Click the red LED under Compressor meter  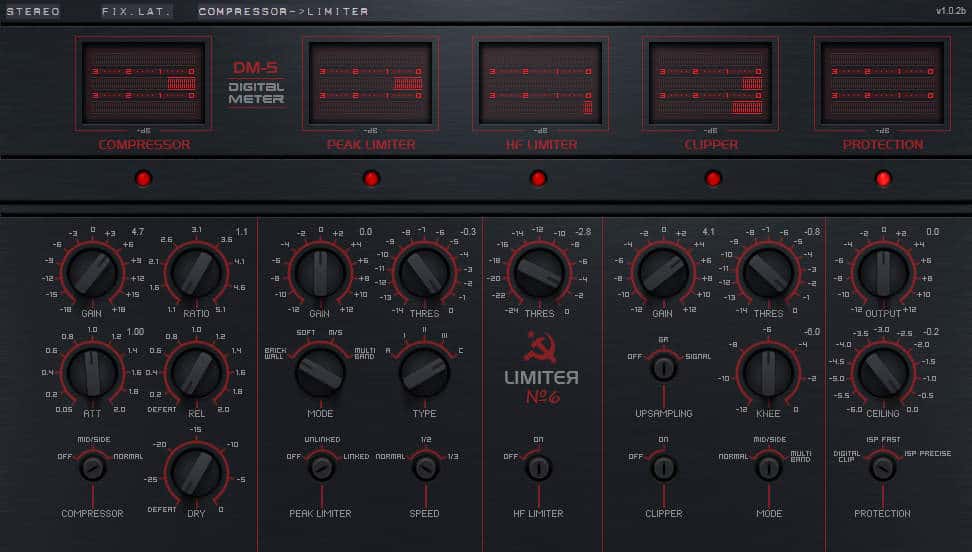coord(143,178)
